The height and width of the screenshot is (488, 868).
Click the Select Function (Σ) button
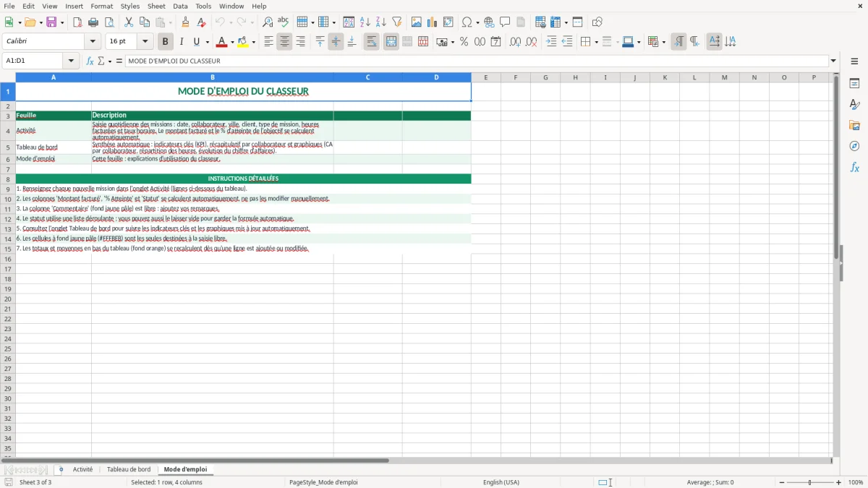(x=101, y=61)
